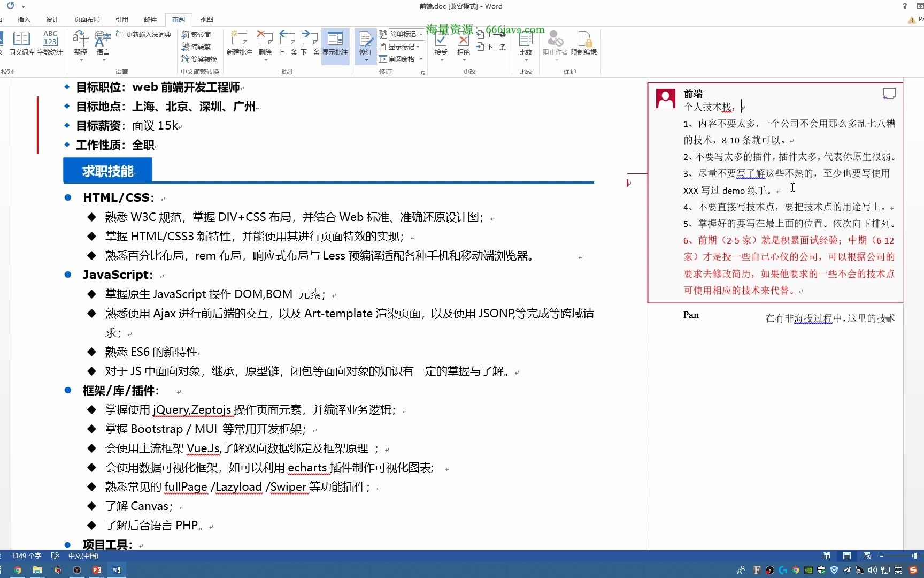Switch to the Design (设计) tab
The image size is (924, 578).
[x=52, y=19]
